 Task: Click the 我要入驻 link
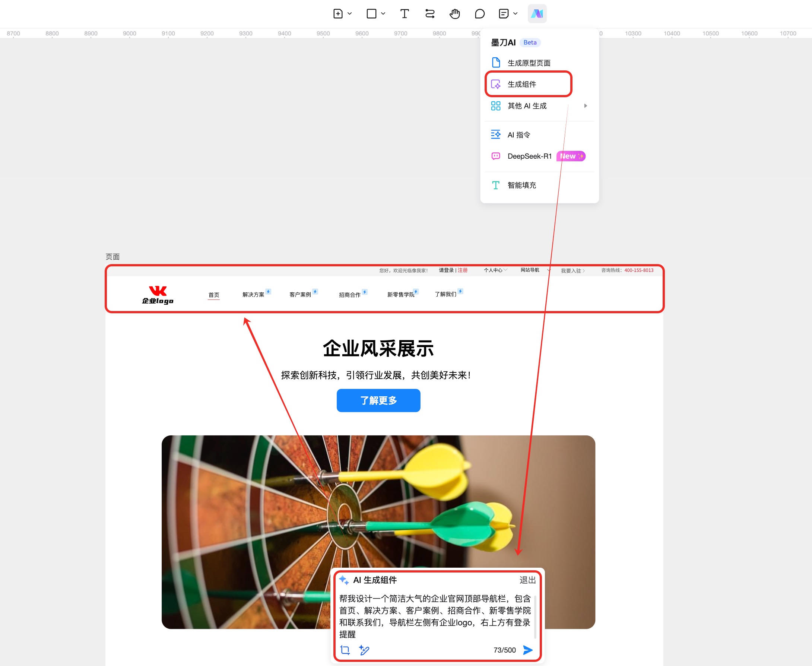(x=572, y=270)
